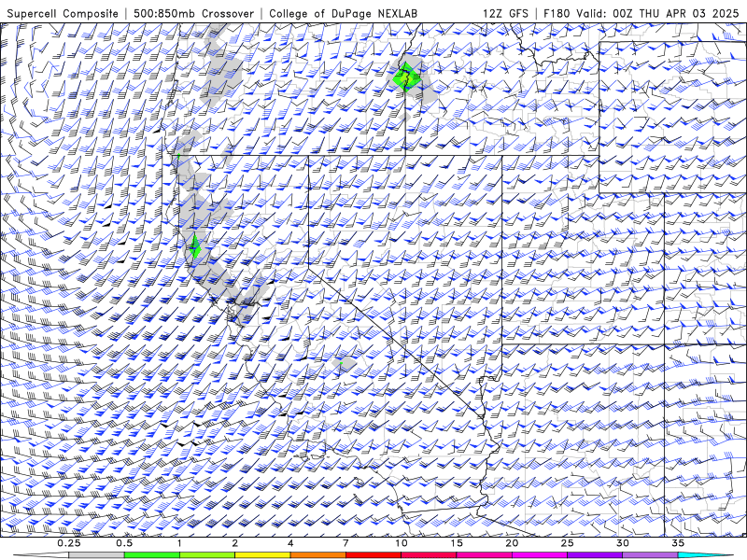Click the cyan above-35 legend arrow
The width and height of the screenshot is (747, 560).
[x=705, y=555]
